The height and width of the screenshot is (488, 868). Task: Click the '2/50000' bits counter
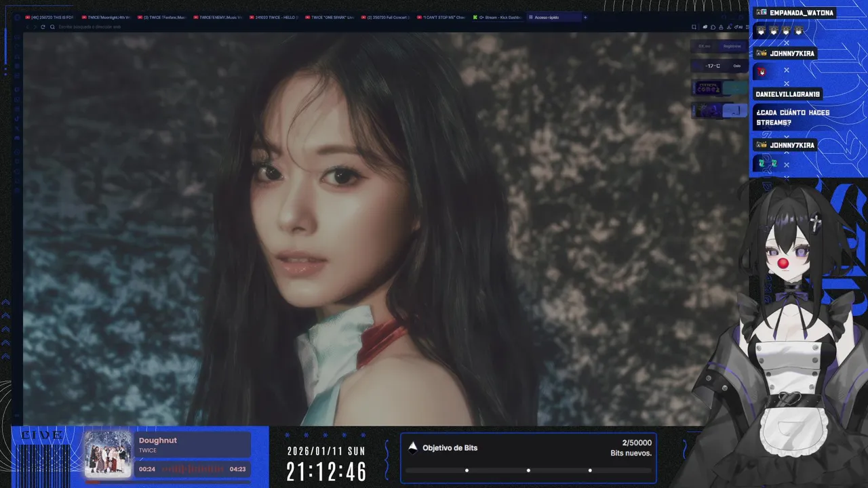click(637, 443)
